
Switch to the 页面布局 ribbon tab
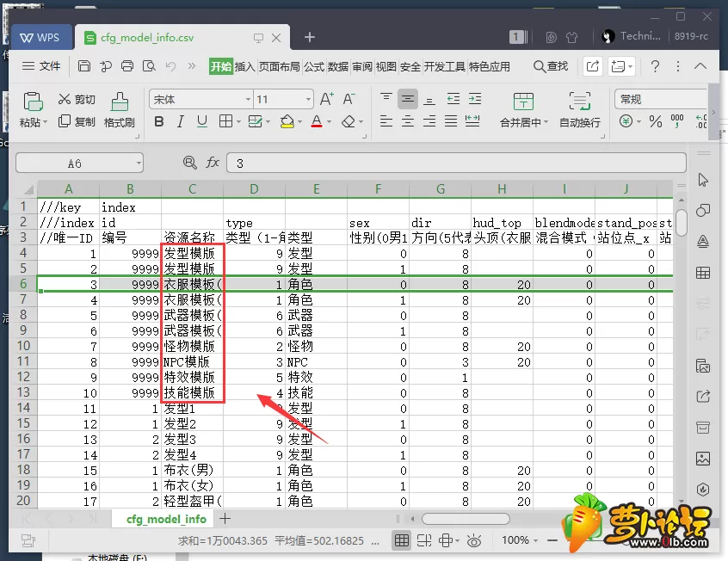point(279,67)
